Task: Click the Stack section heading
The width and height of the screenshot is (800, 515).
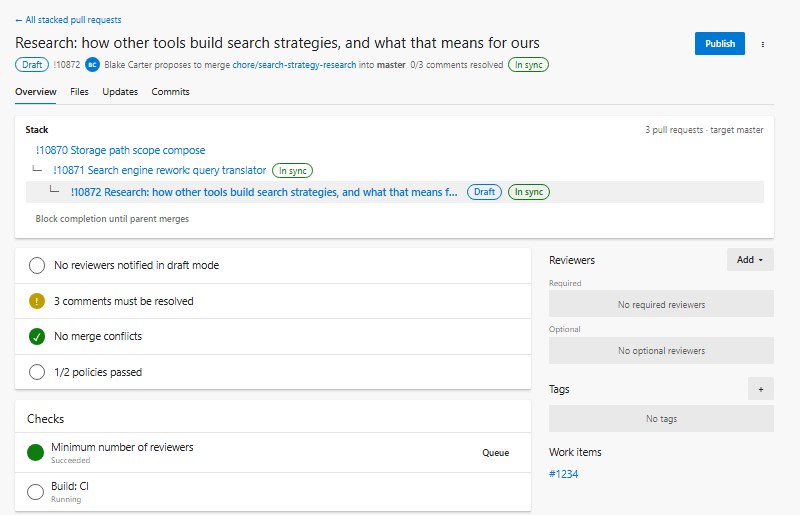Action: tap(37, 130)
